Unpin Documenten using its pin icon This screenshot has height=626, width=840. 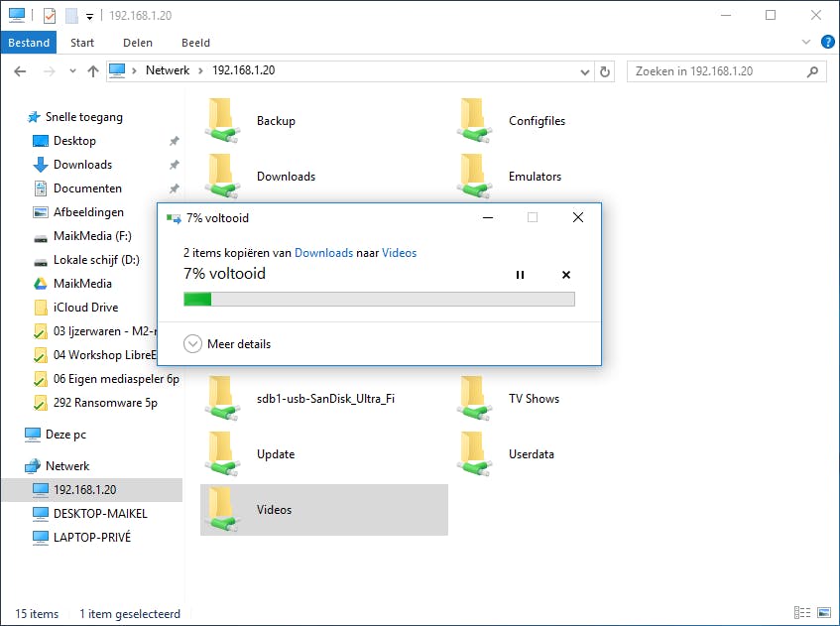(x=175, y=188)
